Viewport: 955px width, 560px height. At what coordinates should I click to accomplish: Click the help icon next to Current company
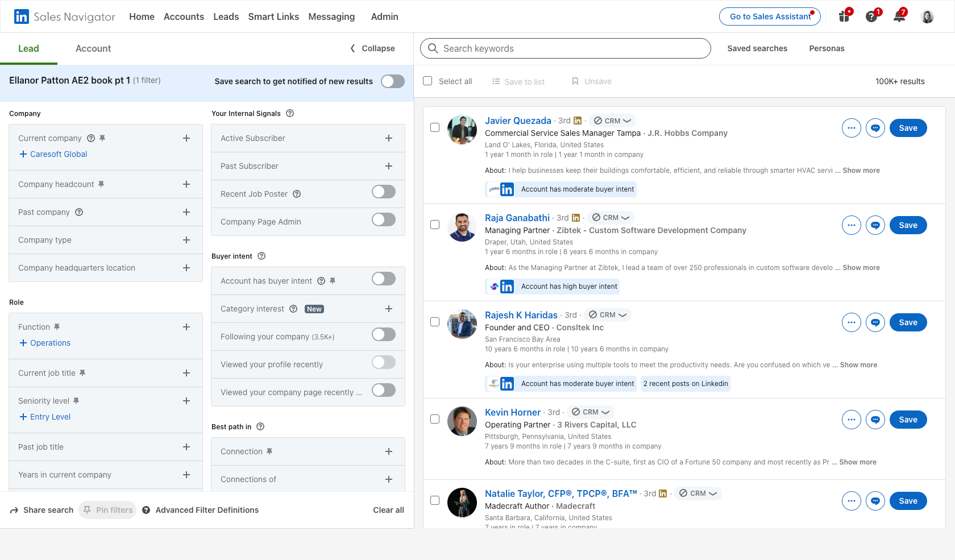pos(91,138)
